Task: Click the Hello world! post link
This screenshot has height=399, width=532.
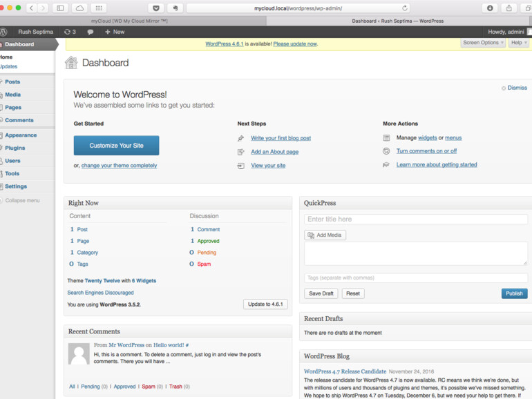Action: tap(169, 345)
